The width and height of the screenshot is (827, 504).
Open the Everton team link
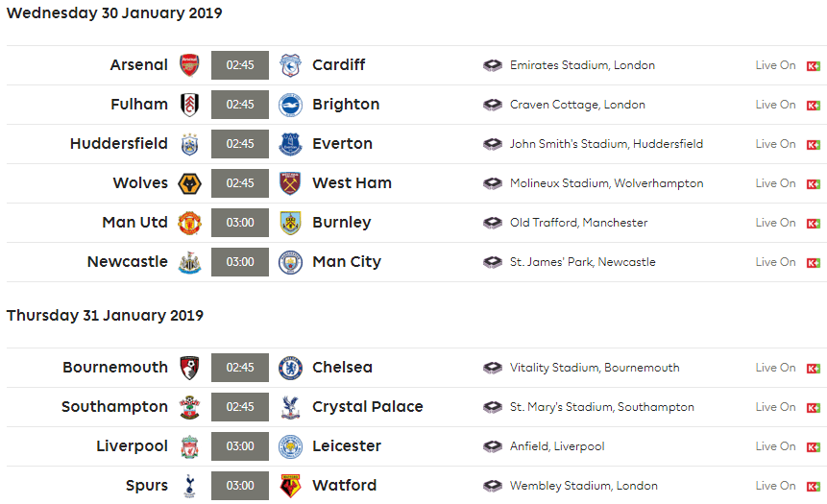342,143
